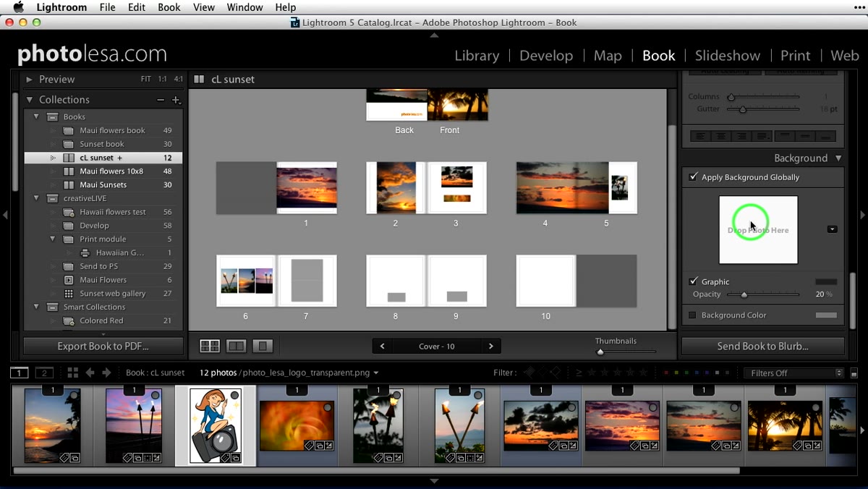868x489 pixels.
Task: Go forward arrow in filmstrip bar
Action: coord(106,373)
